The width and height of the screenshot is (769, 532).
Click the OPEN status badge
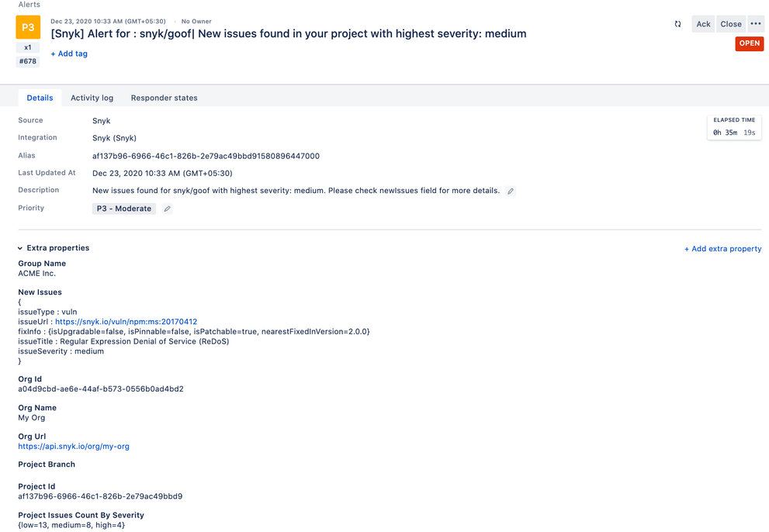749,43
